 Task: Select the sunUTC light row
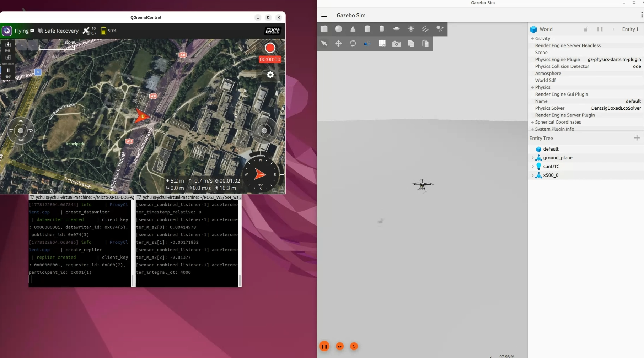tap(586, 166)
